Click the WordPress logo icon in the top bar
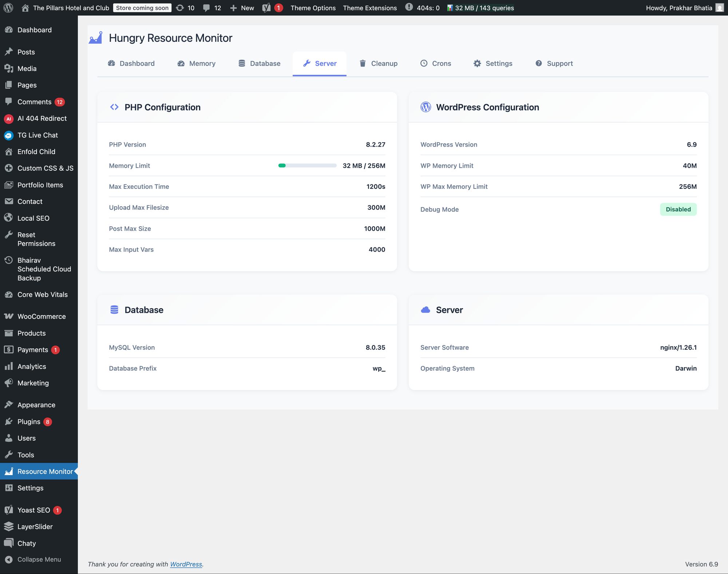The height and width of the screenshot is (574, 728). coord(8,8)
